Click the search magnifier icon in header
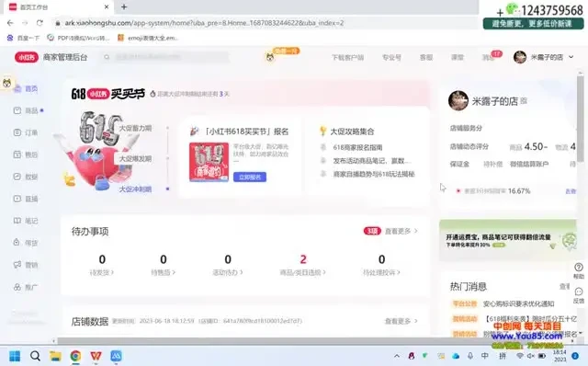 point(107,57)
